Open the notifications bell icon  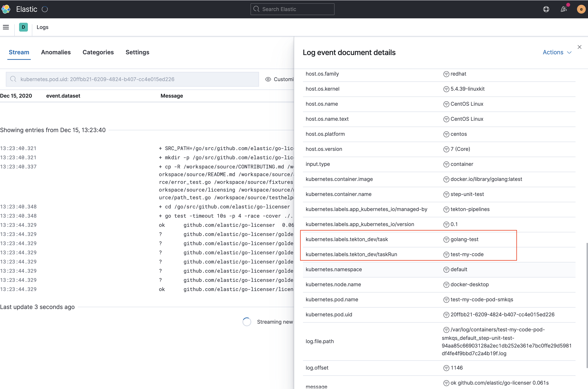point(564,9)
